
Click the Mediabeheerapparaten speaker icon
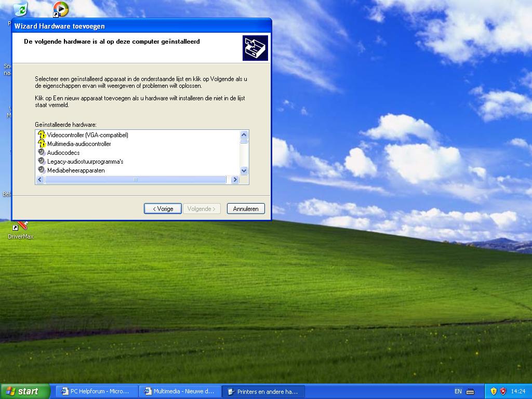tap(42, 170)
